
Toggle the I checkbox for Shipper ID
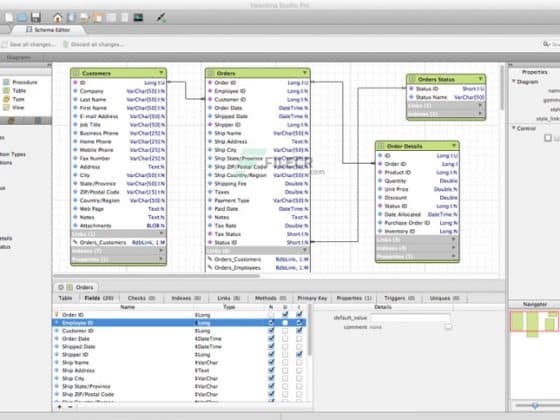coord(299,354)
